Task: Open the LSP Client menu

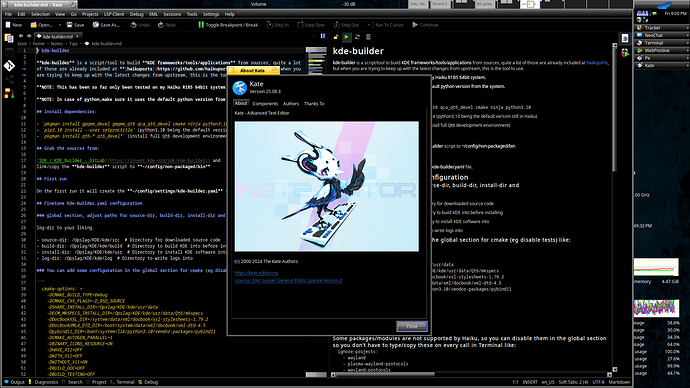Action: pos(114,14)
